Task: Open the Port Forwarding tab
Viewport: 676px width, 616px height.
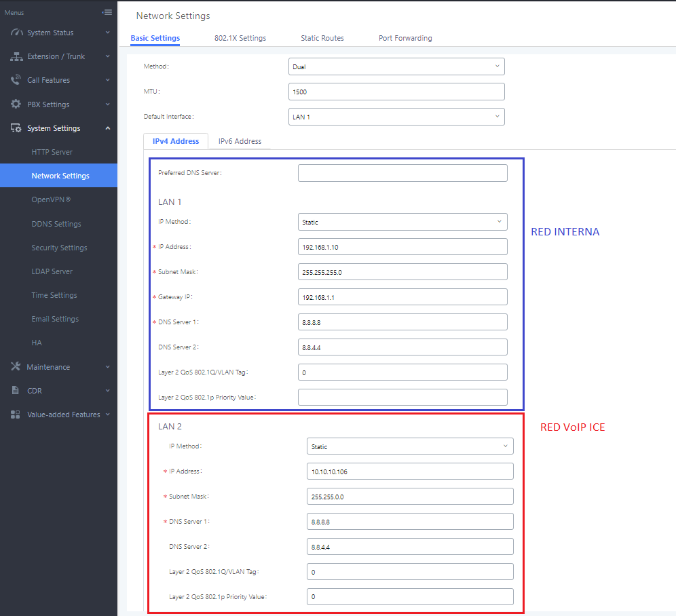Action: (405, 38)
